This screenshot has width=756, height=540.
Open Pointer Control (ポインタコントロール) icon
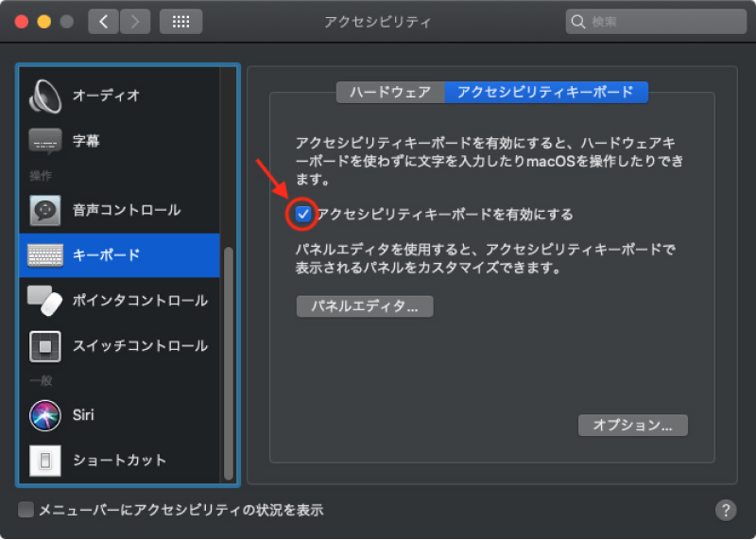[x=44, y=301]
